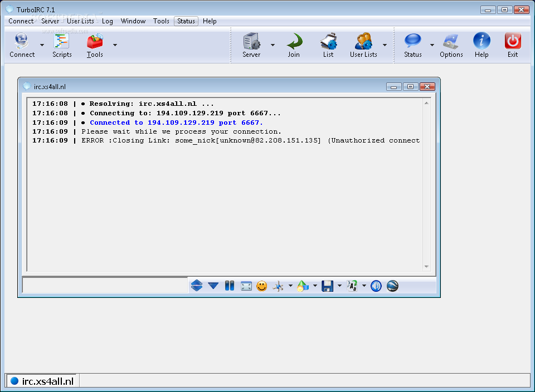Open the Server menu
Screen dimensions: 535x392
pyautogui.click(x=50, y=21)
